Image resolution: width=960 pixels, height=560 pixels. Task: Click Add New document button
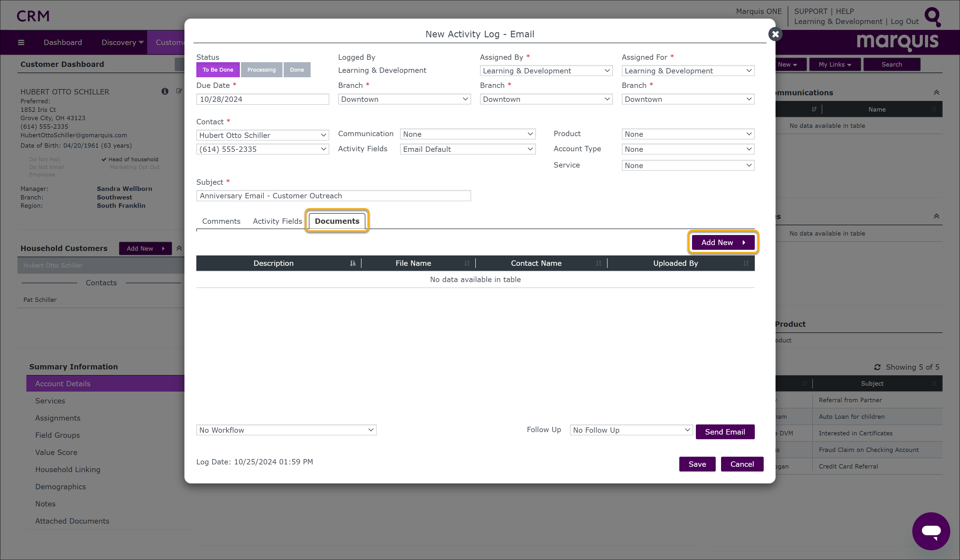723,242
